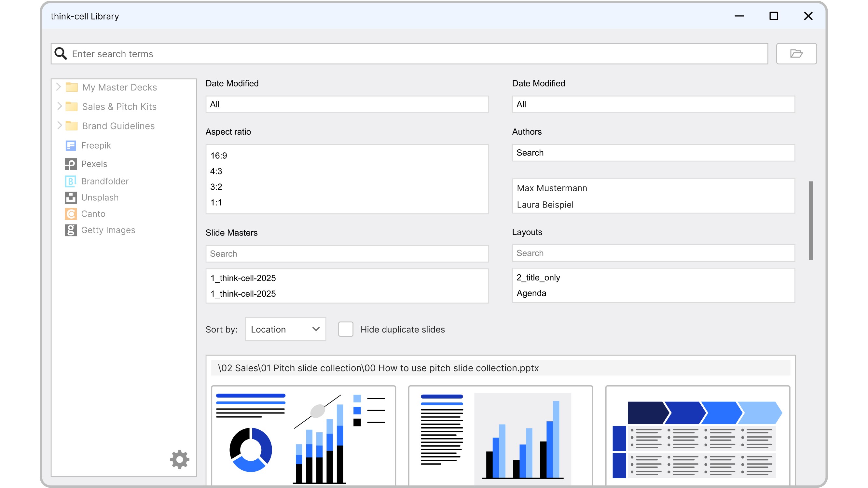This screenshot has height=488, width=868.
Task: Select the Canto source icon
Action: [70, 214]
